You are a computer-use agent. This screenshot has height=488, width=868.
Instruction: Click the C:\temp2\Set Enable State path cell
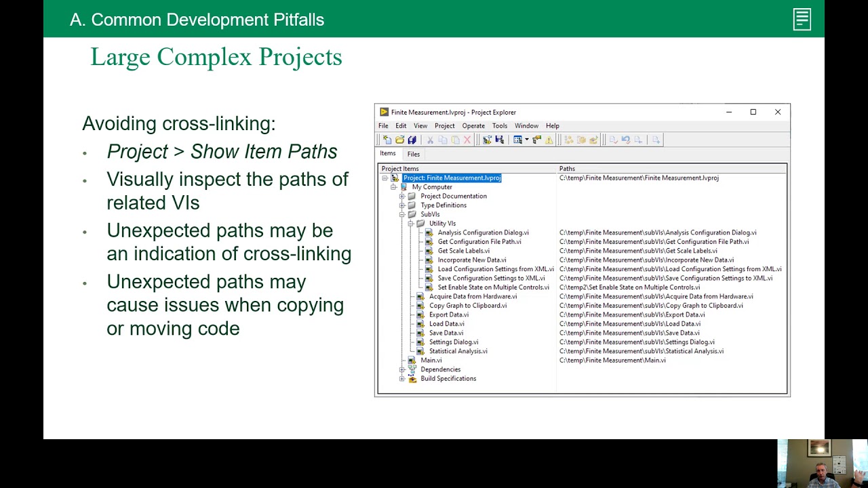point(629,287)
